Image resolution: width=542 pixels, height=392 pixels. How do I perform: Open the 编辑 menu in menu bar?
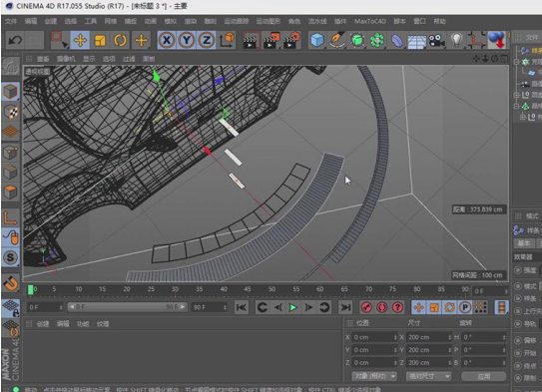click(x=31, y=21)
